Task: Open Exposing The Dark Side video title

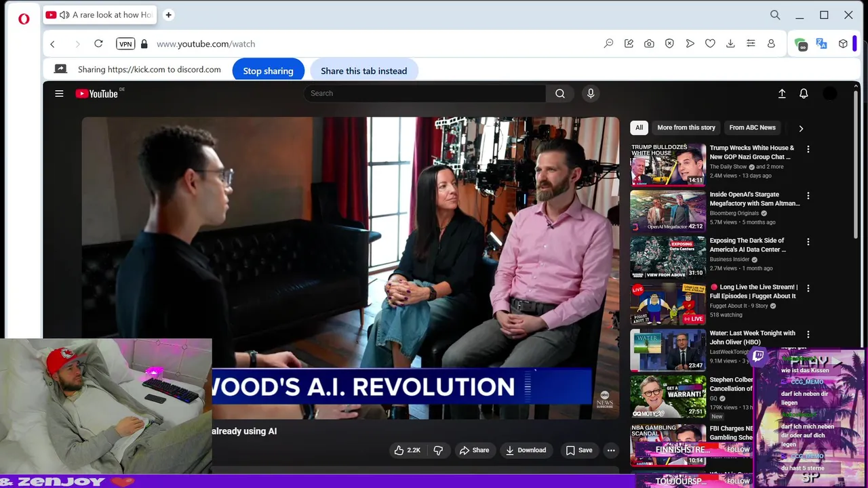Action: [748, 245]
